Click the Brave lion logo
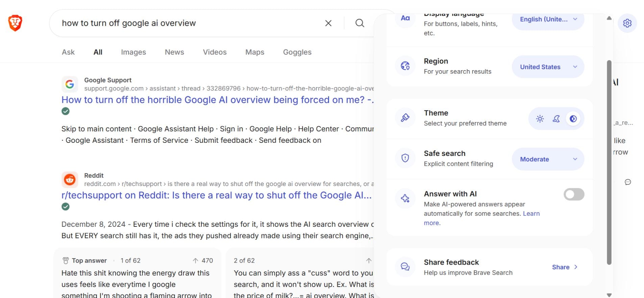Screen dimensions: 644x298 click(15, 23)
